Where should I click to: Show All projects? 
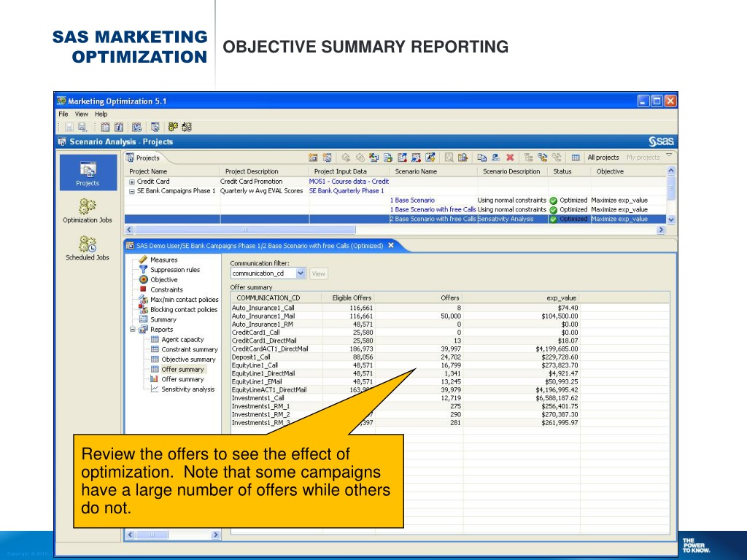[x=603, y=157]
